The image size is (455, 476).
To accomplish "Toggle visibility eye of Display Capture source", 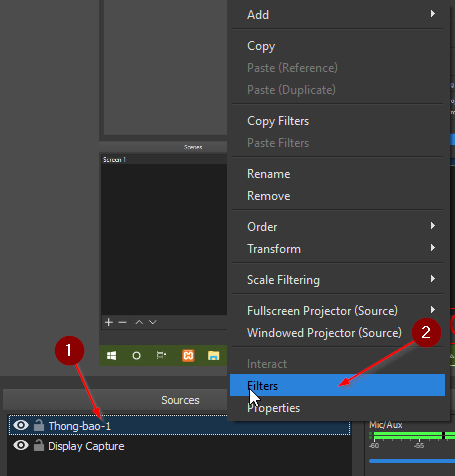I will (21, 445).
